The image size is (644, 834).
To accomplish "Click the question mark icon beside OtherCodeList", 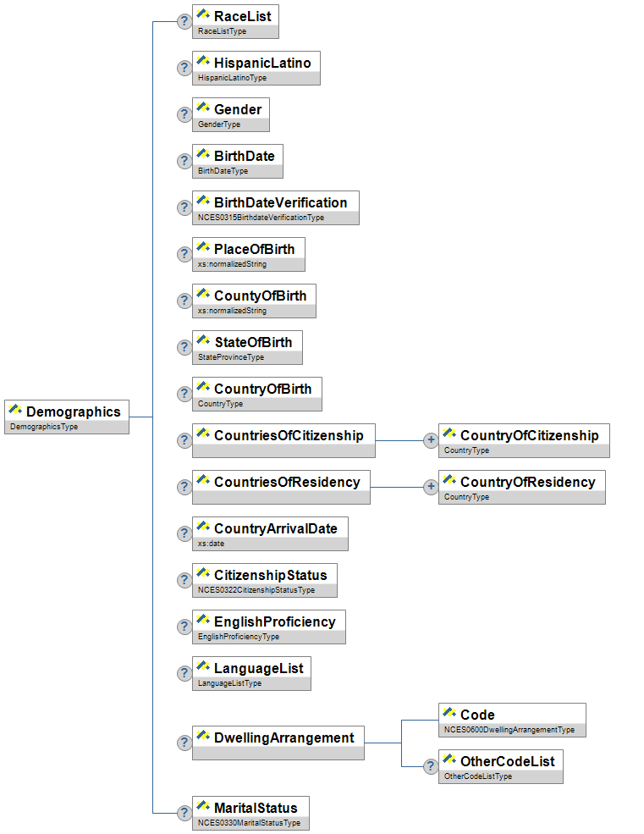I will pyautogui.click(x=430, y=766).
